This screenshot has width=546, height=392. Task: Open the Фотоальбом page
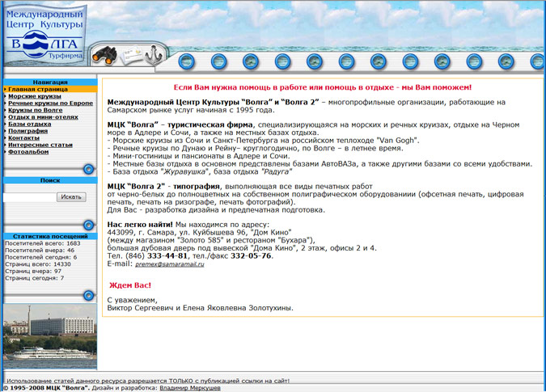point(28,152)
